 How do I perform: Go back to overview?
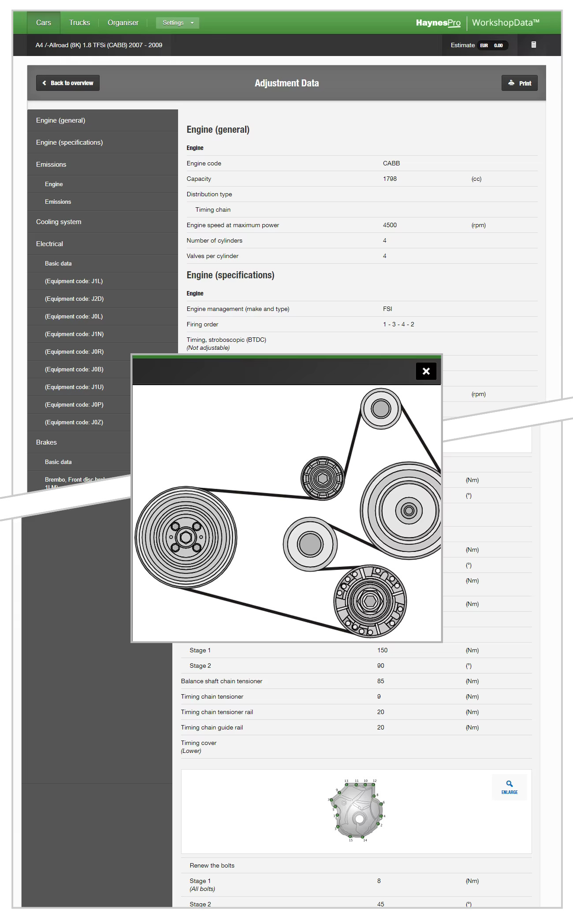(68, 83)
